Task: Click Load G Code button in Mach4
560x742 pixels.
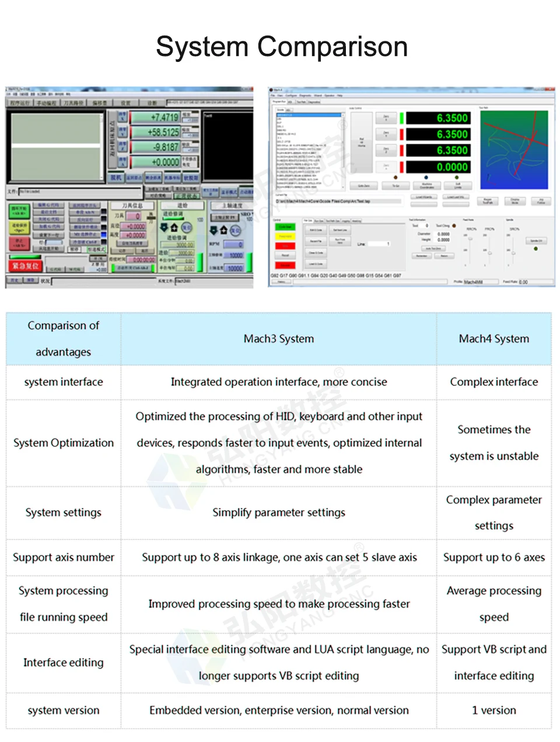Action: pyautogui.click(x=316, y=264)
